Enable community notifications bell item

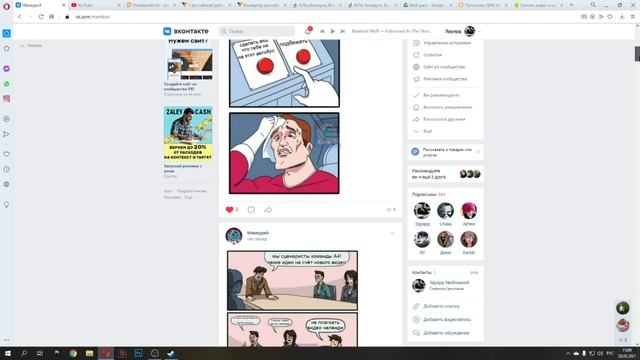(442, 107)
